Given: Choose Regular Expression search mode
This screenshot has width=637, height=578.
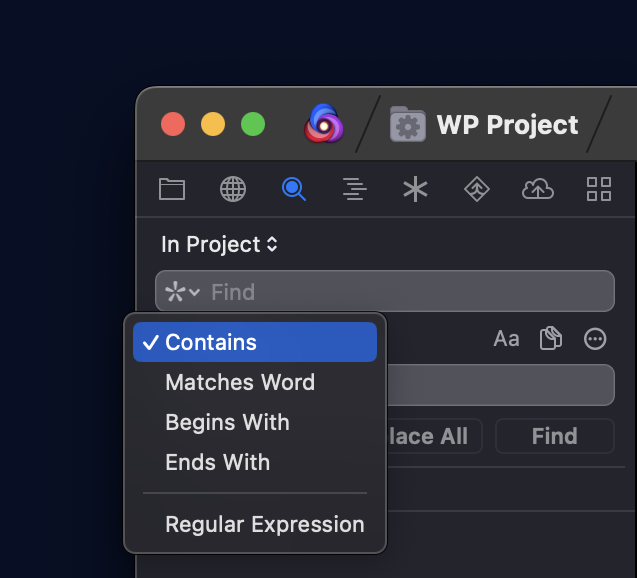Looking at the screenshot, I should click(255, 524).
